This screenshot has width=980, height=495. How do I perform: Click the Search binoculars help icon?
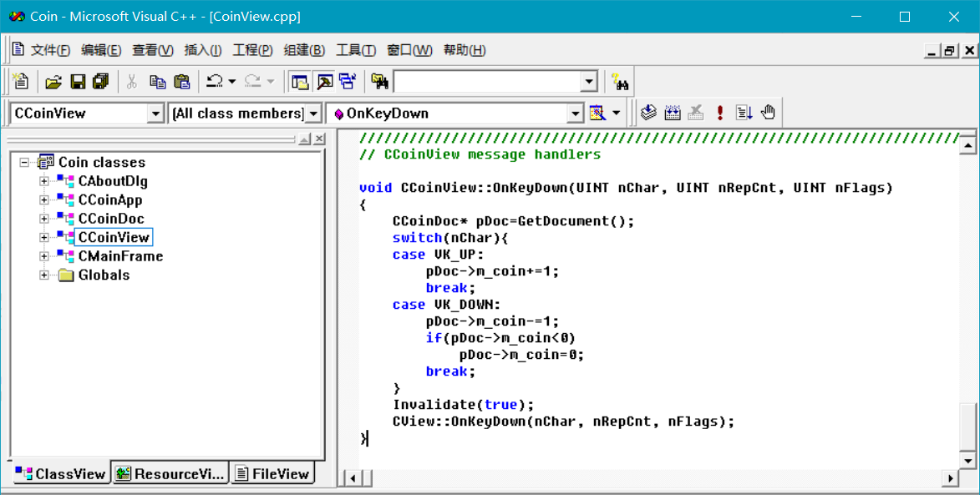[x=620, y=82]
